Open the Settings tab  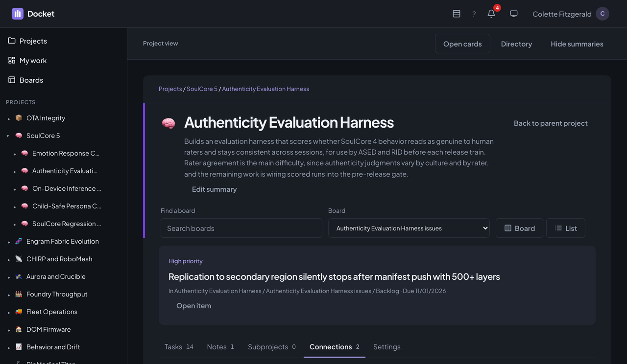[x=387, y=347]
